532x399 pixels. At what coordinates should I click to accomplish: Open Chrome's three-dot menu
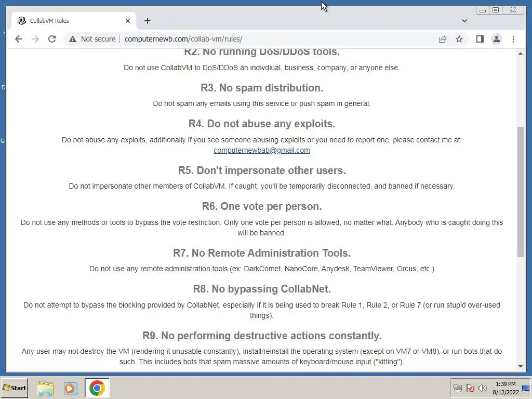tap(513, 39)
